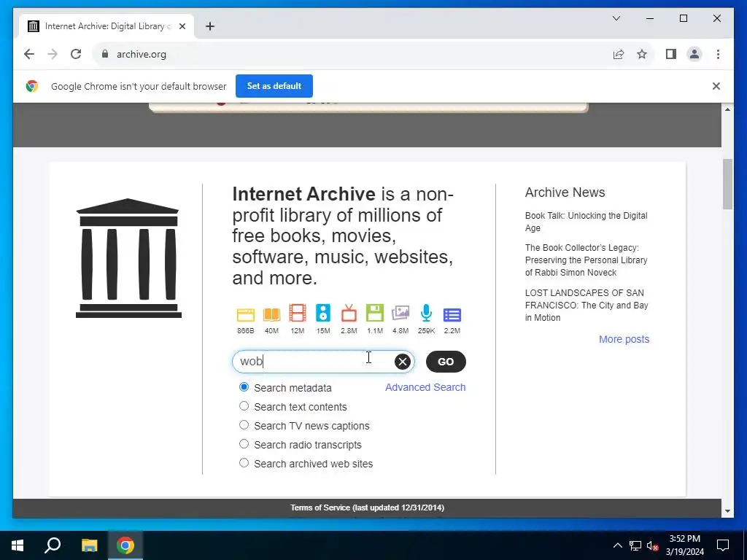
Task: Open the TV icon labeled 2.8M
Action: [349, 314]
